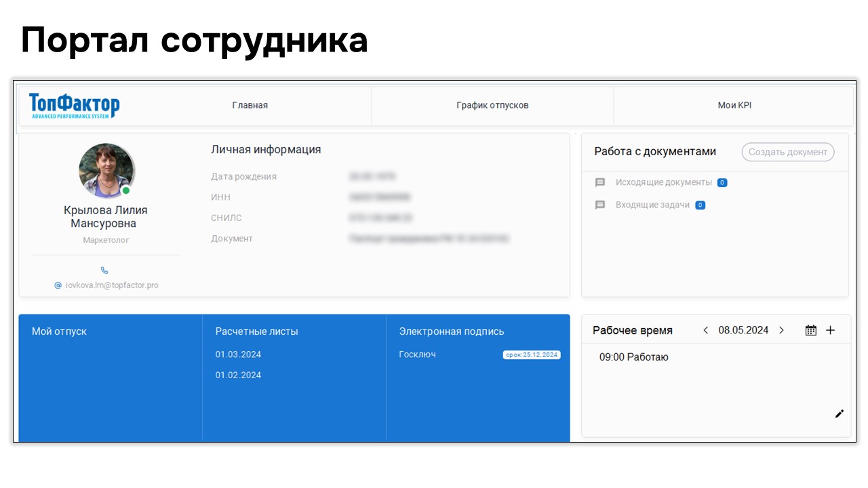The image size is (868, 488).
Task: Click the profile photo of Крылова Лилия
Action: (x=106, y=170)
